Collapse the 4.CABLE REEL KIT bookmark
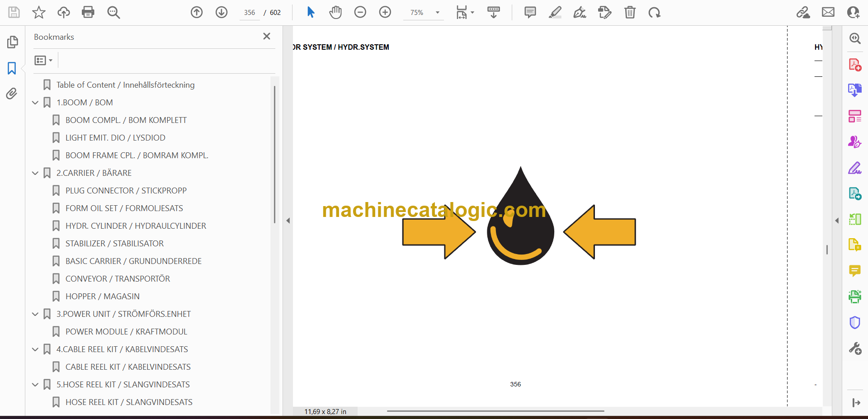The width and height of the screenshot is (868, 419). pyautogui.click(x=35, y=349)
